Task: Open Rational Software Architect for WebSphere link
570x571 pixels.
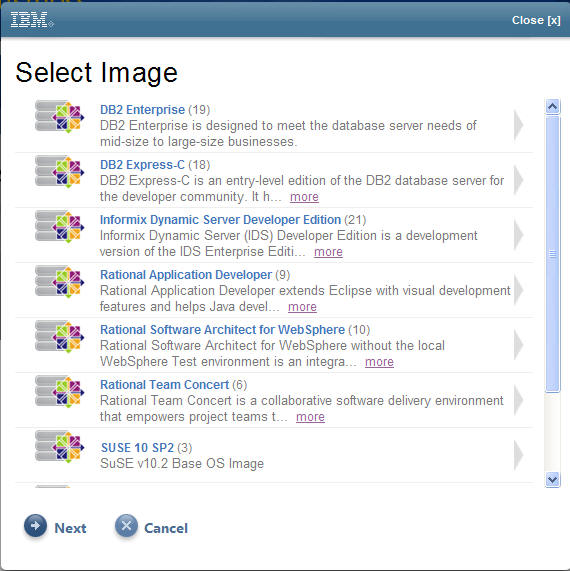Action: point(223,330)
